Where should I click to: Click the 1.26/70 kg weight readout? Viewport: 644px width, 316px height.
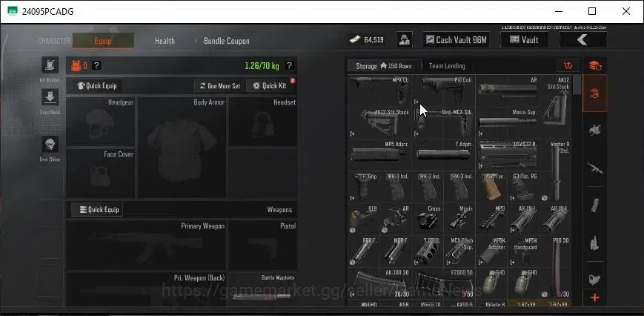[x=262, y=66]
